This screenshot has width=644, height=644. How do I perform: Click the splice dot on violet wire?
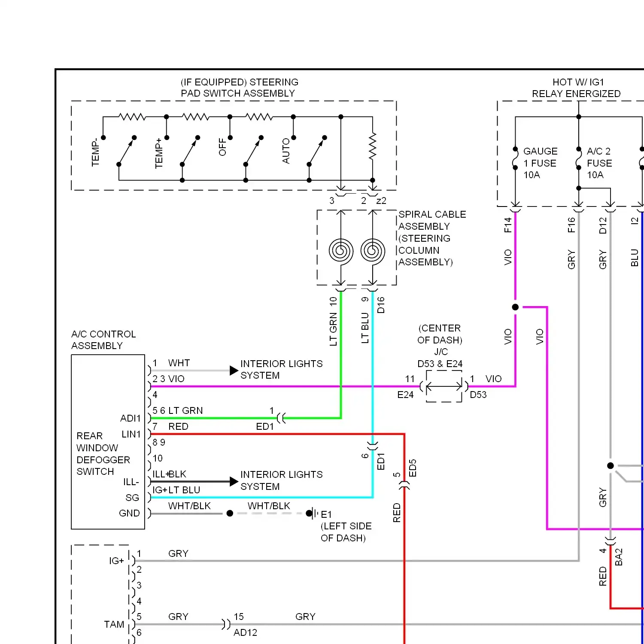pos(515,307)
